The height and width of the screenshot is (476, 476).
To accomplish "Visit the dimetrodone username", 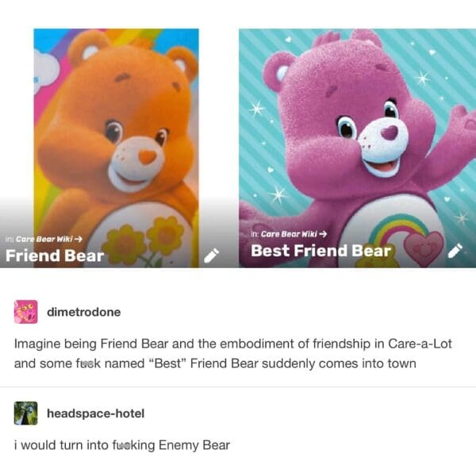I will click(x=84, y=312).
